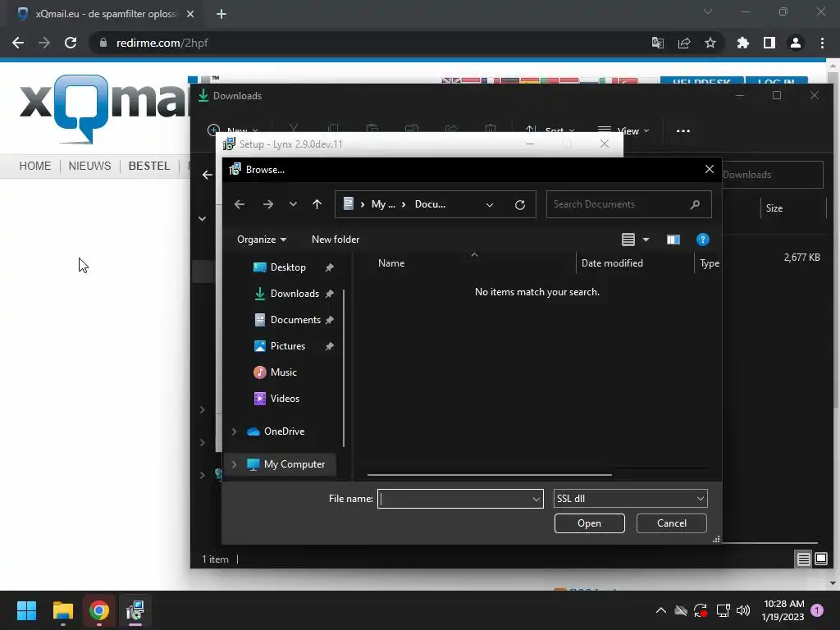Create a New folder in Browse dialog

pyautogui.click(x=336, y=240)
